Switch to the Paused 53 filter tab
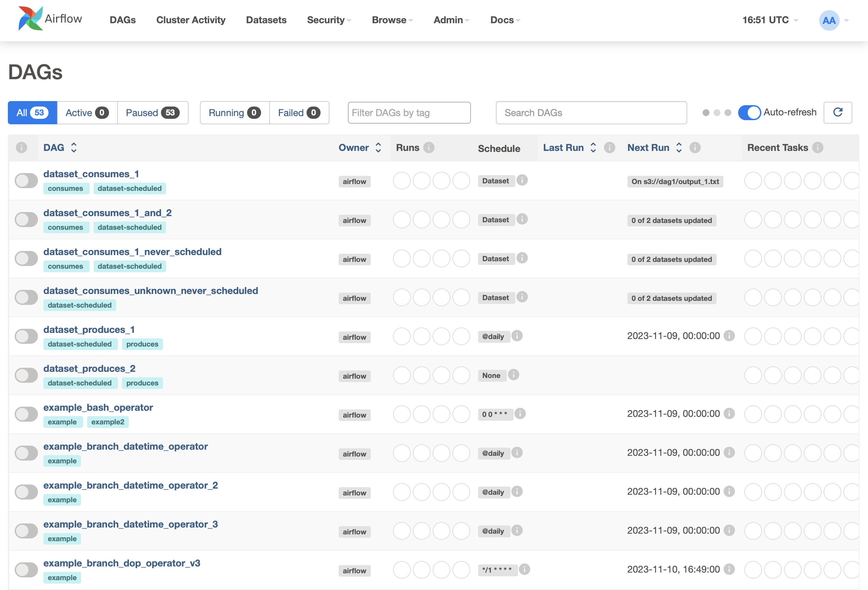 152,113
